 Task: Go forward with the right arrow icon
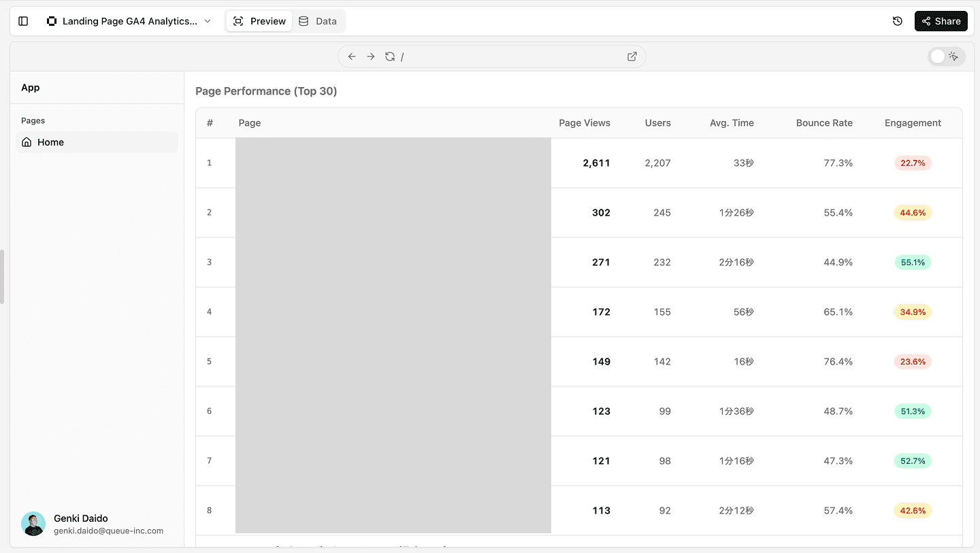[x=371, y=56]
